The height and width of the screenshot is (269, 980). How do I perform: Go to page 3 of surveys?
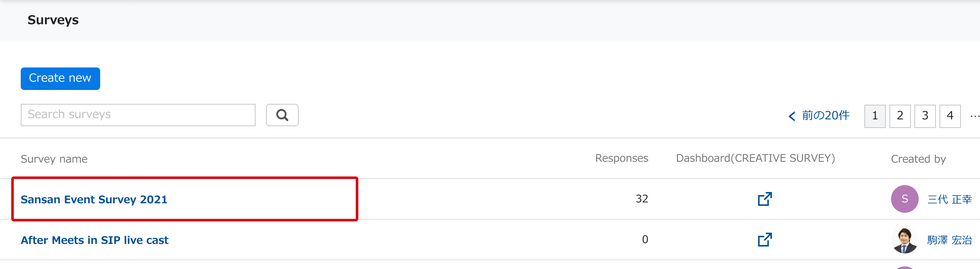click(x=925, y=116)
